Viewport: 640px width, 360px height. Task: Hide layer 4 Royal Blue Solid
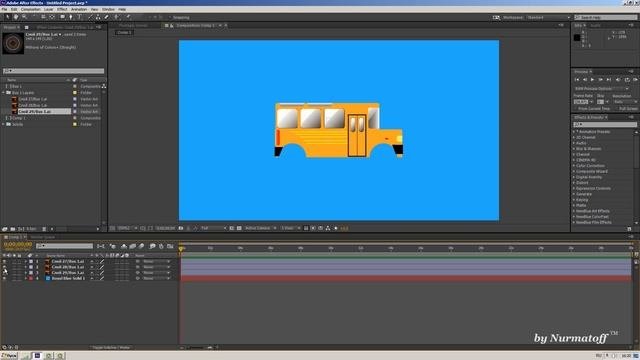4,278
